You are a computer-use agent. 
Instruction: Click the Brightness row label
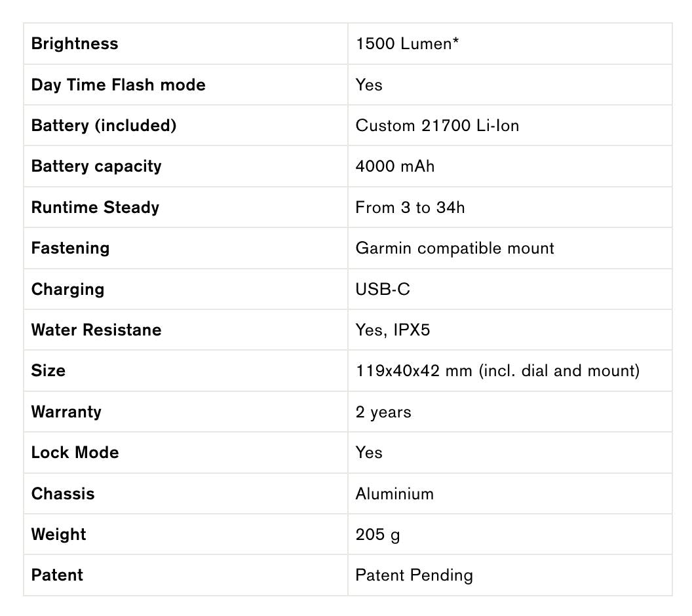coord(75,44)
